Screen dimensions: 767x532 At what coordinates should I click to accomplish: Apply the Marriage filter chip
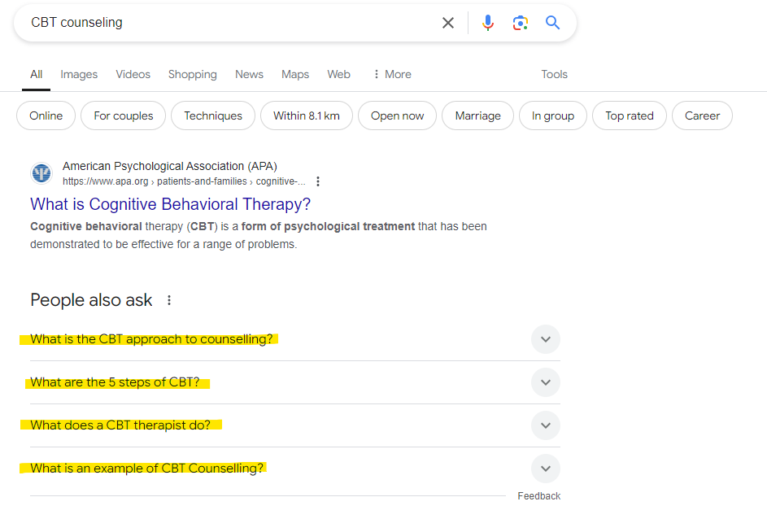click(x=478, y=116)
